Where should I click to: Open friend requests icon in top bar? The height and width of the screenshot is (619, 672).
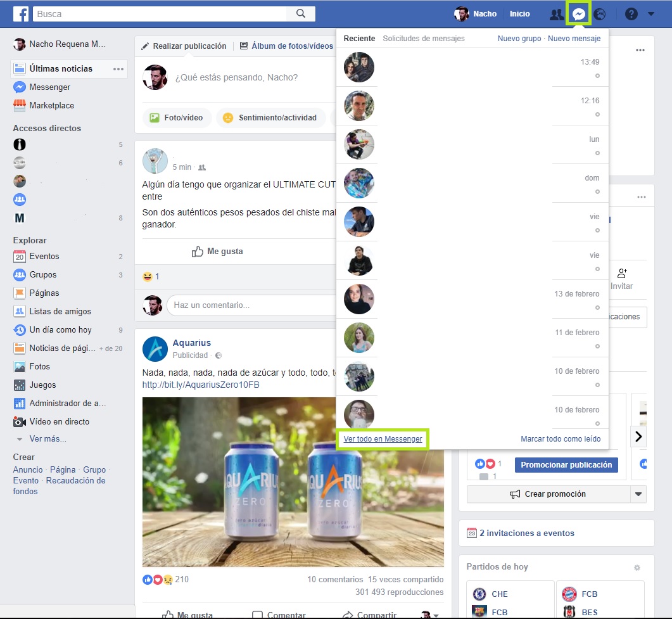(556, 14)
